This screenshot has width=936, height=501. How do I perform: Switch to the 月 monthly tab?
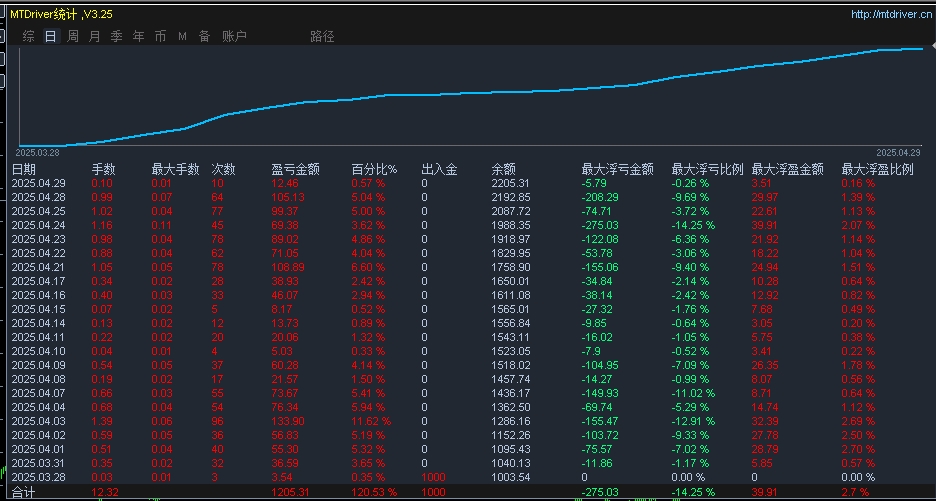point(95,36)
